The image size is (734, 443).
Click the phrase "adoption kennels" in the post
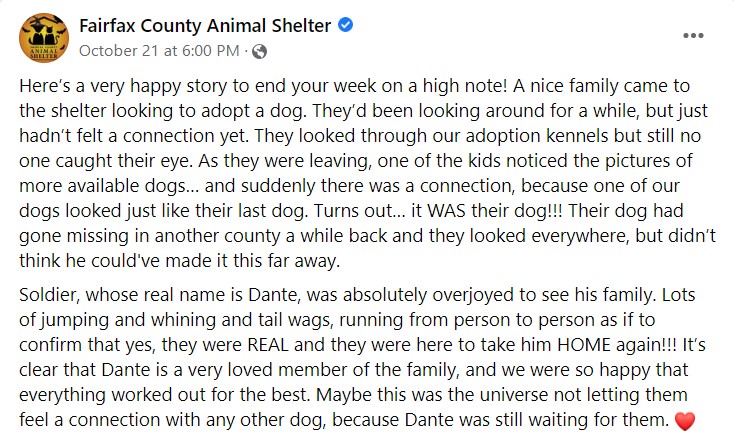click(x=537, y=136)
